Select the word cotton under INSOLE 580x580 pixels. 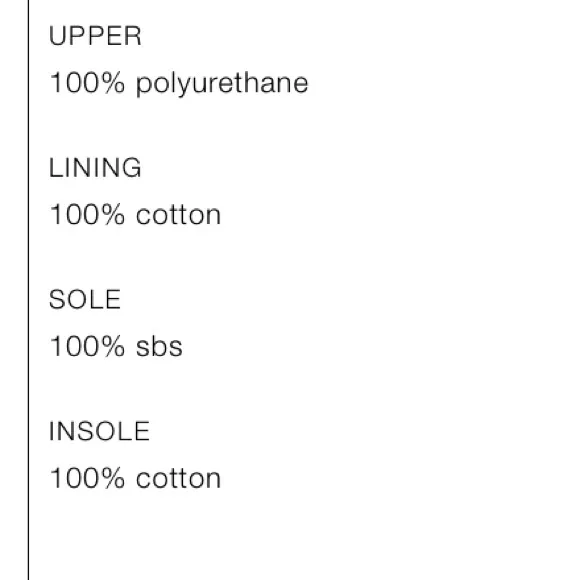178,479
